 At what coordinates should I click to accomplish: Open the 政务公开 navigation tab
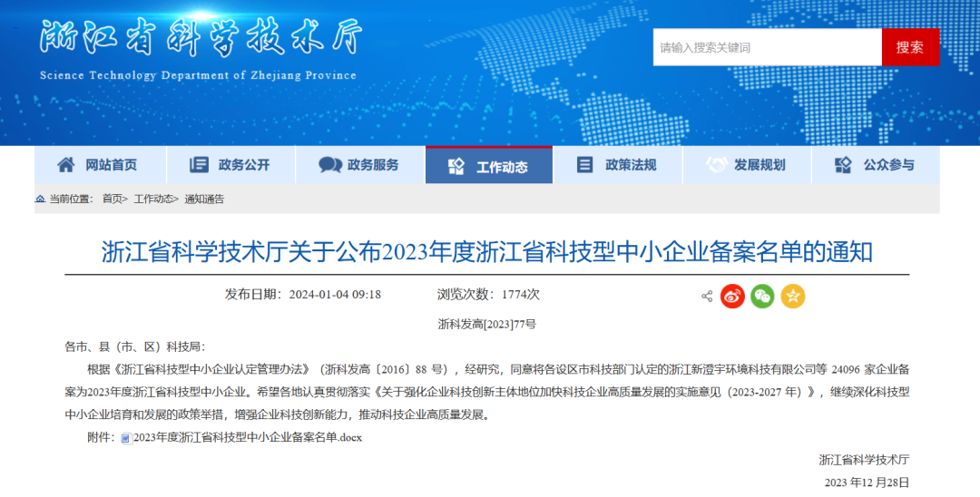(230, 165)
